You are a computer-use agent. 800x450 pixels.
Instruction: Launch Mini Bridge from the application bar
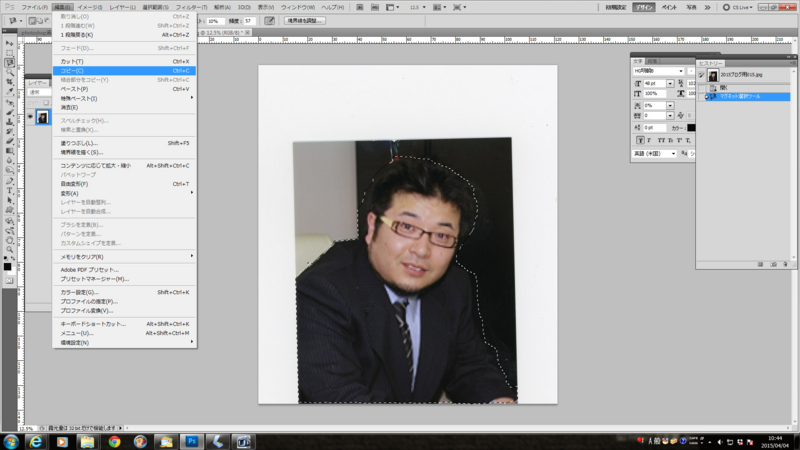[x=375, y=7]
